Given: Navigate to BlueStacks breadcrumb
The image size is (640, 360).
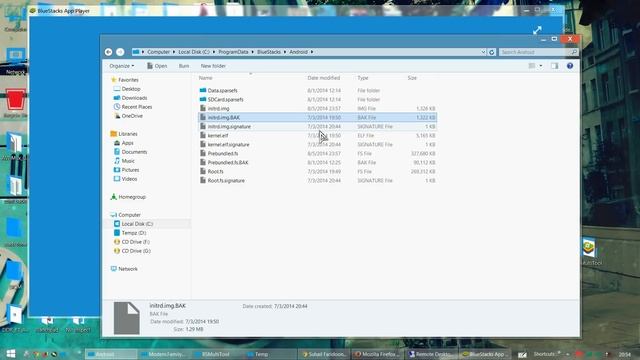Looking at the screenshot, I should tap(269, 52).
